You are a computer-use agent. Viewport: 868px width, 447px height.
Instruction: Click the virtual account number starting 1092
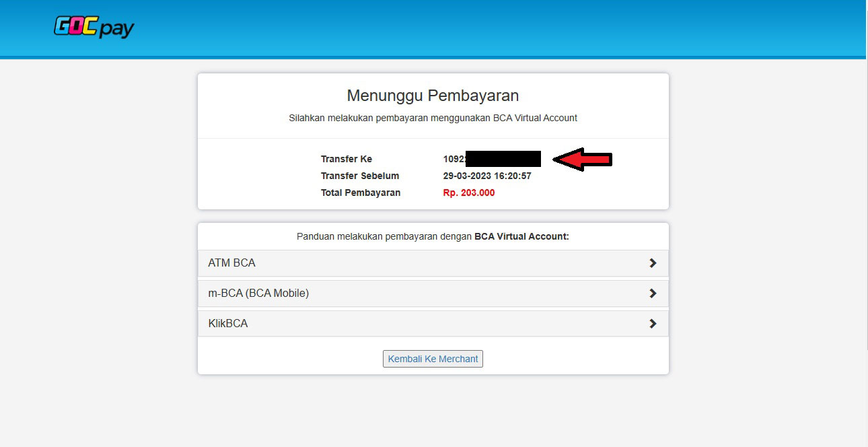click(x=492, y=159)
